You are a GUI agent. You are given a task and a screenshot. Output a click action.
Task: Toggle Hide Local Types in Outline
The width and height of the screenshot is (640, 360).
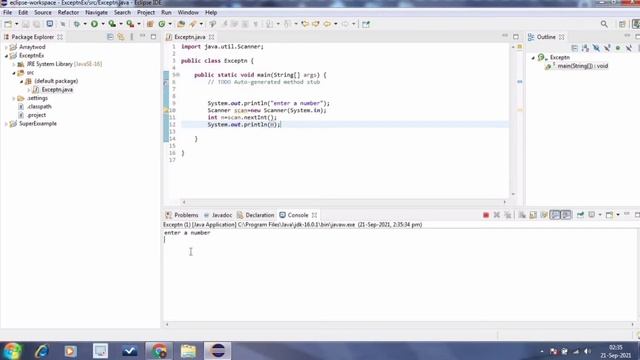coord(629,48)
